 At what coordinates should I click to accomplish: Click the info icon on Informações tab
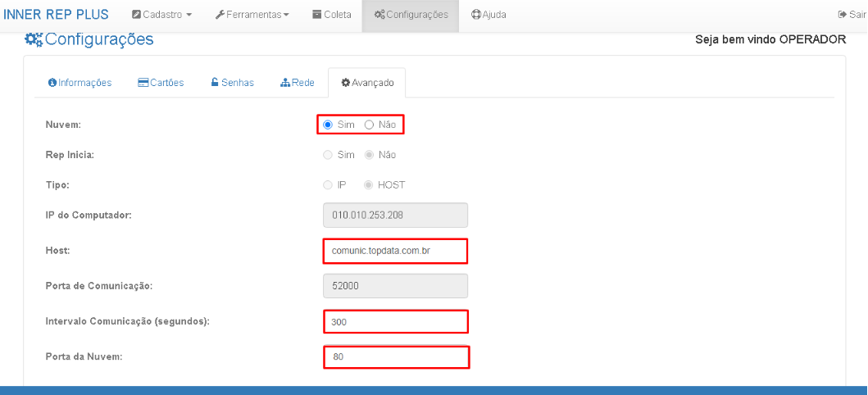coord(52,83)
